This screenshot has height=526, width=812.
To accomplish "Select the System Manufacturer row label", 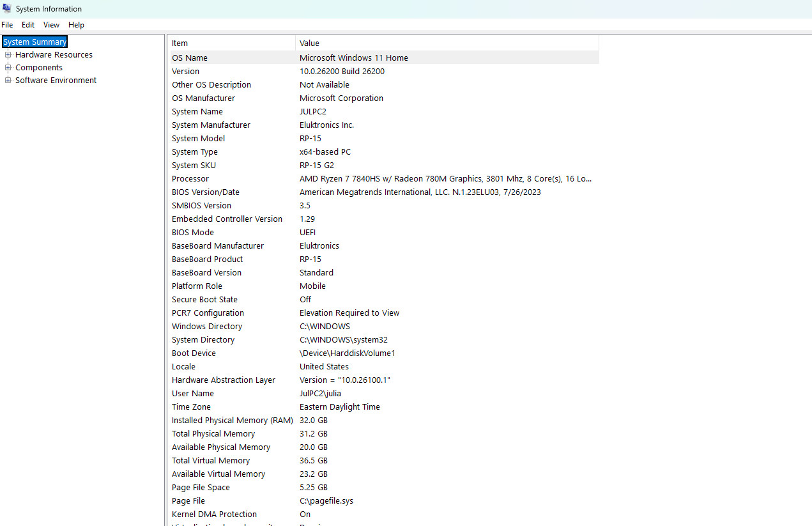I will [x=211, y=125].
